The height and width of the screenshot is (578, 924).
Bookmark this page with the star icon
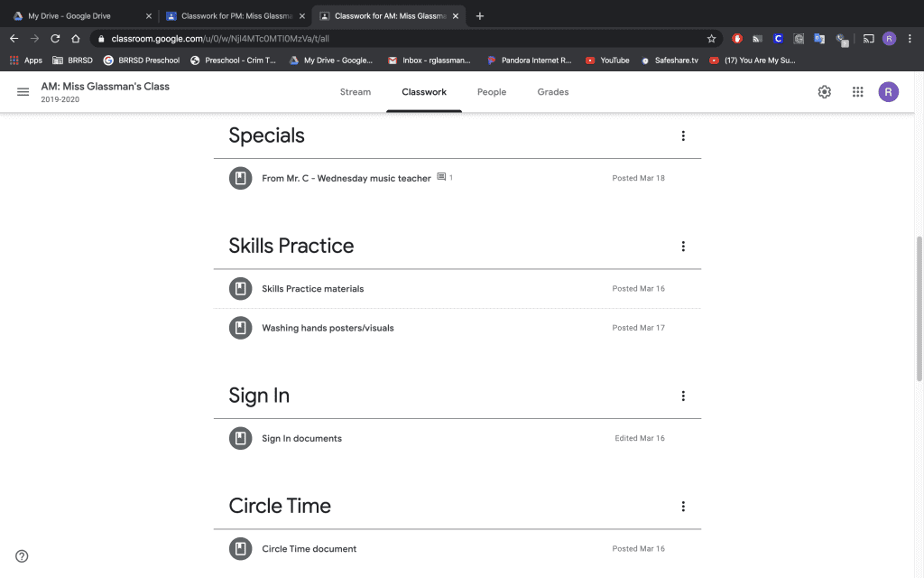coord(711,39)
